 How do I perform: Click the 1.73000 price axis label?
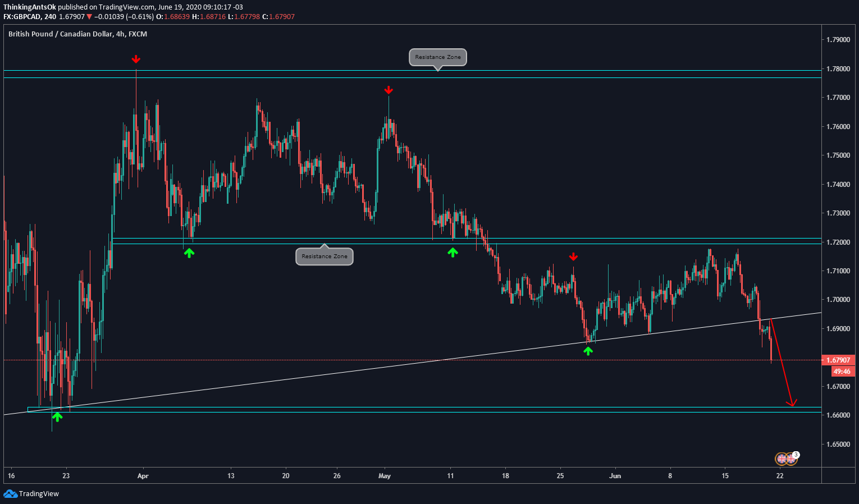(838, 213)
